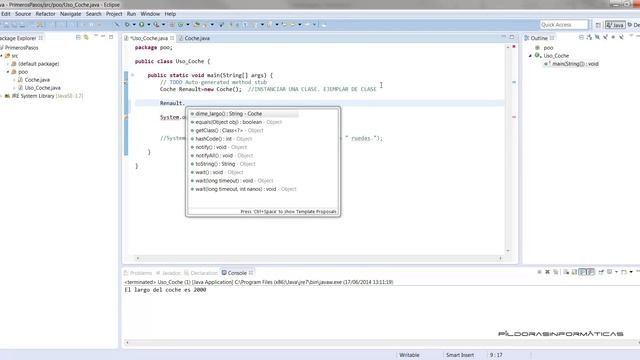Select notifyAll() proposal in autocomplete
The image size is (640, 360).
263,156
